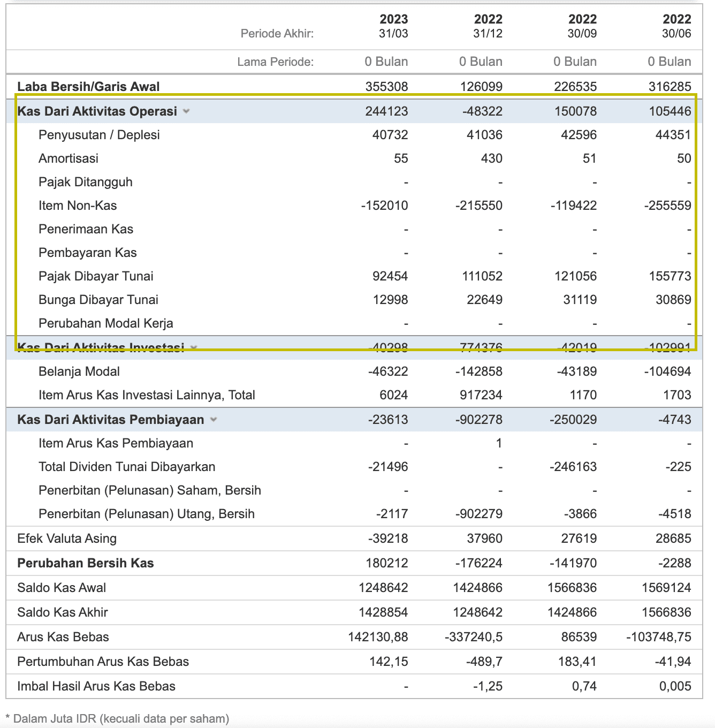Click the Perubahan Bersih Kas row label
The image size is (715, 728).
(x=86, y=563)
